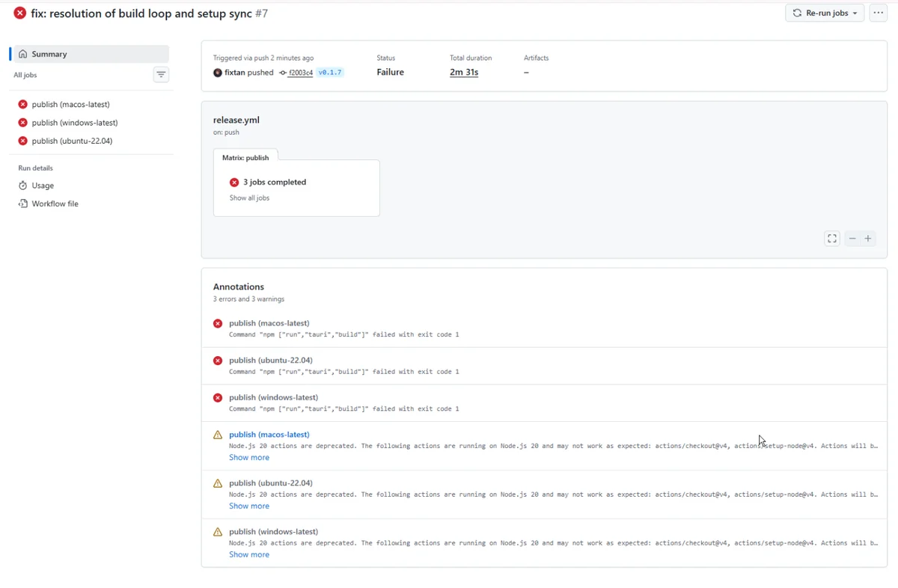Zoom out the workflow graph

[852, 239]
